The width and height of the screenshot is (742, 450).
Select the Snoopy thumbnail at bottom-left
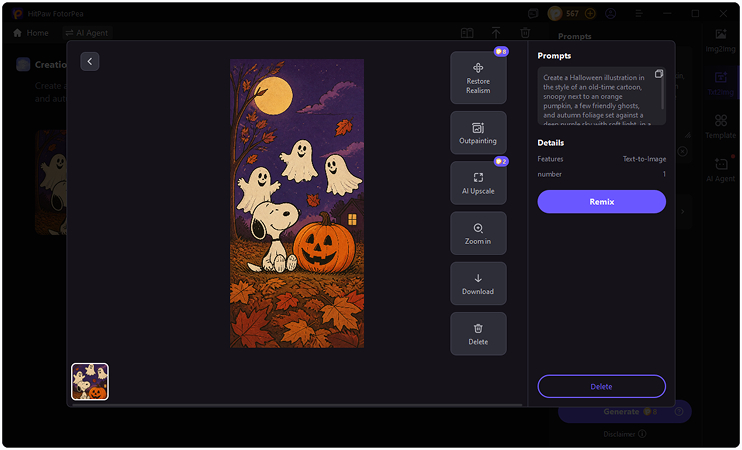[x=90, y=381]
